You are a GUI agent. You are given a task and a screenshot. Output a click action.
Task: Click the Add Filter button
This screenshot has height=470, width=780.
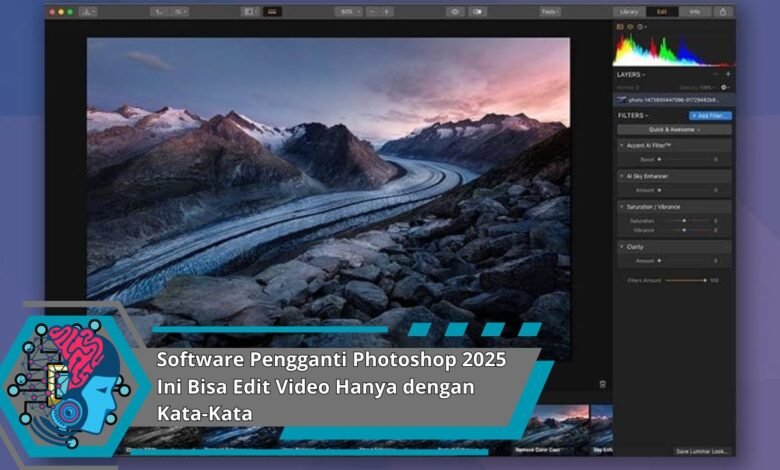(x=710, y=116)
